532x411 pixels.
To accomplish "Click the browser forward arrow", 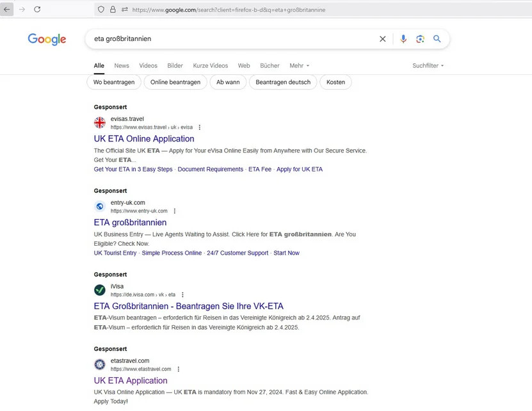I will (x=22, y=10).
